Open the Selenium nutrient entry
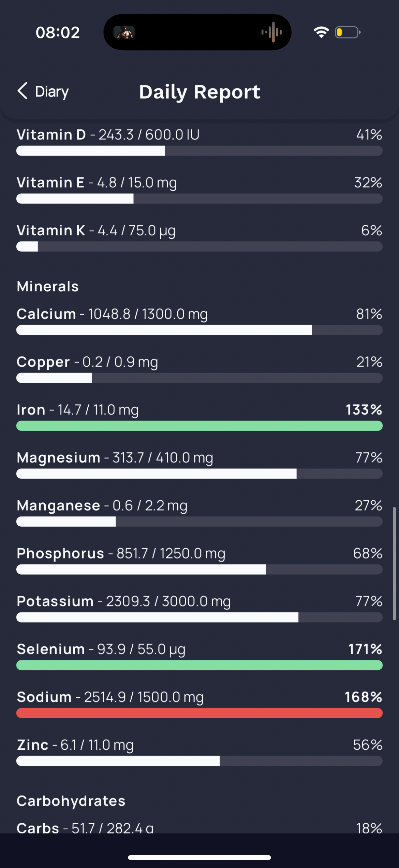399x868 pixels. click(x=199, y=656)
